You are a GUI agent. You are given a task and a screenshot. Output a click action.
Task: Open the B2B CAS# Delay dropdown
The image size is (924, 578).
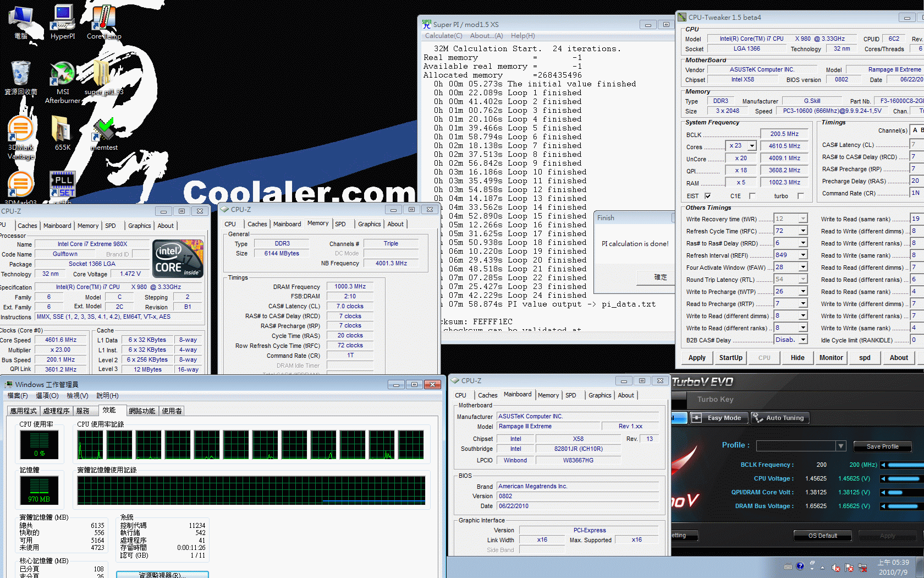[x=803, y=340]
